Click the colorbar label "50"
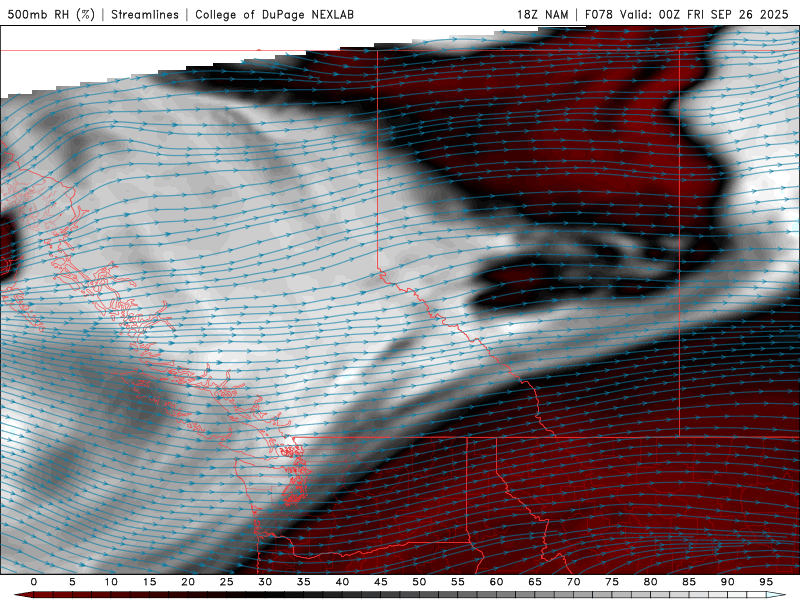 (x=419, y=582)
